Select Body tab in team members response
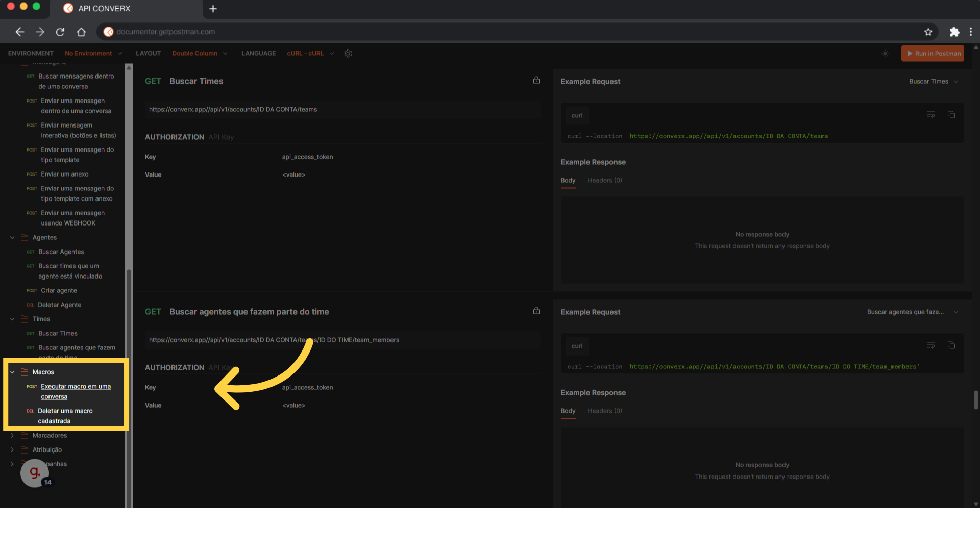980x551 pixels. coord(568,411)
